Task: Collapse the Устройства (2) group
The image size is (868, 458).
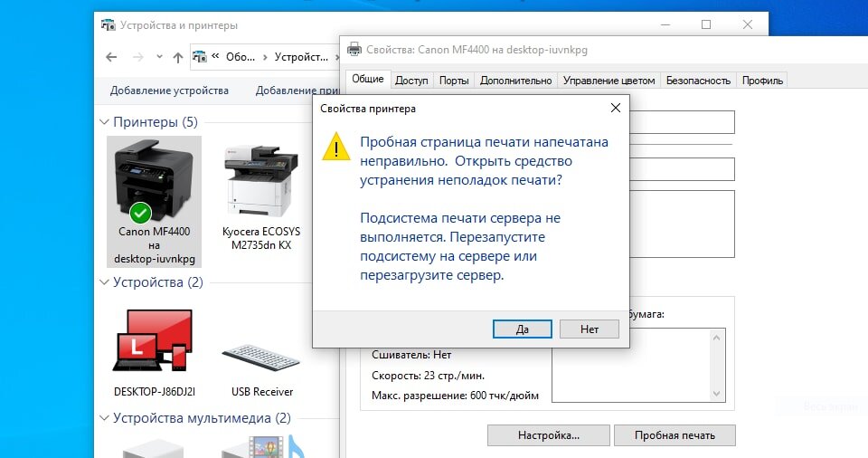Action: [104, 282]
